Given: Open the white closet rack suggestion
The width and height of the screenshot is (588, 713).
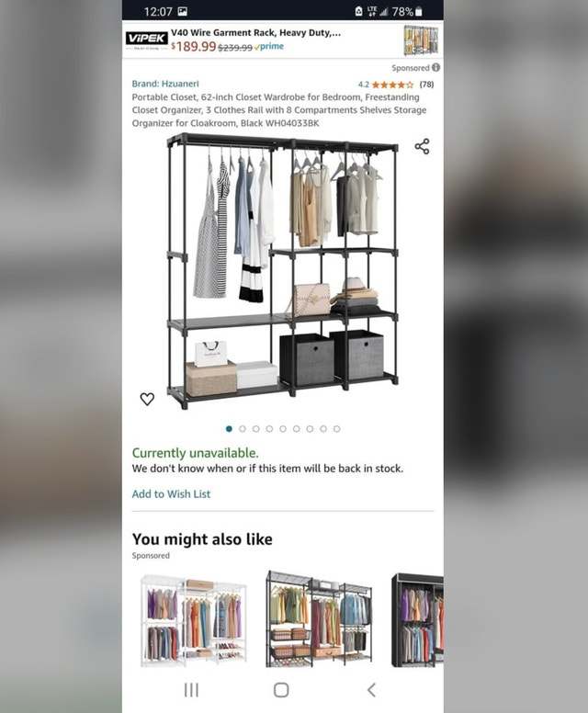Looking at the screenshot, I should 194,621.
